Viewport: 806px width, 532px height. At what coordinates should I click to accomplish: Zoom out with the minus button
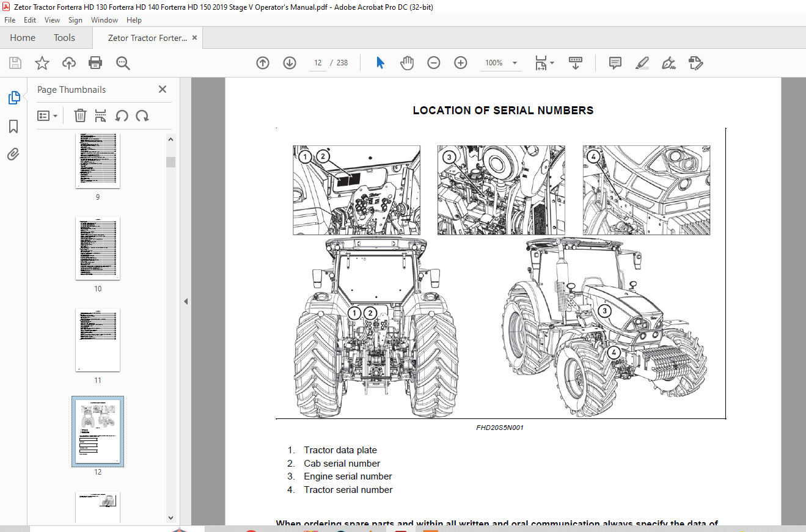434,63
